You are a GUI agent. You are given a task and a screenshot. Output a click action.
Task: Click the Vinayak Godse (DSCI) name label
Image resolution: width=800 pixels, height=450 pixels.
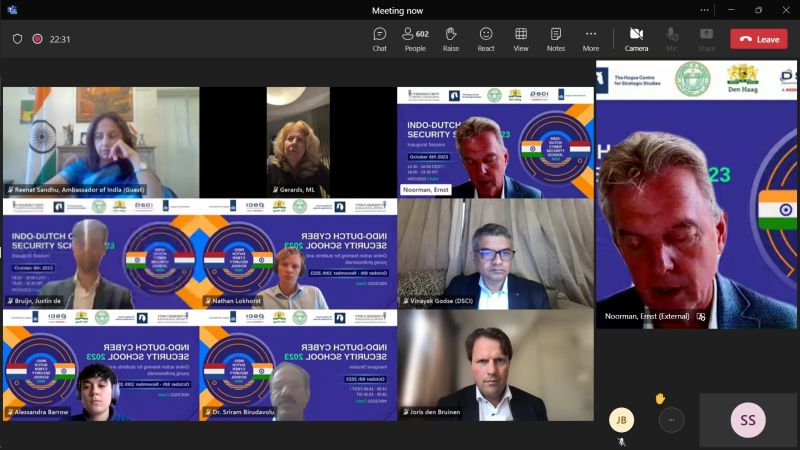[x=441, y=301]
